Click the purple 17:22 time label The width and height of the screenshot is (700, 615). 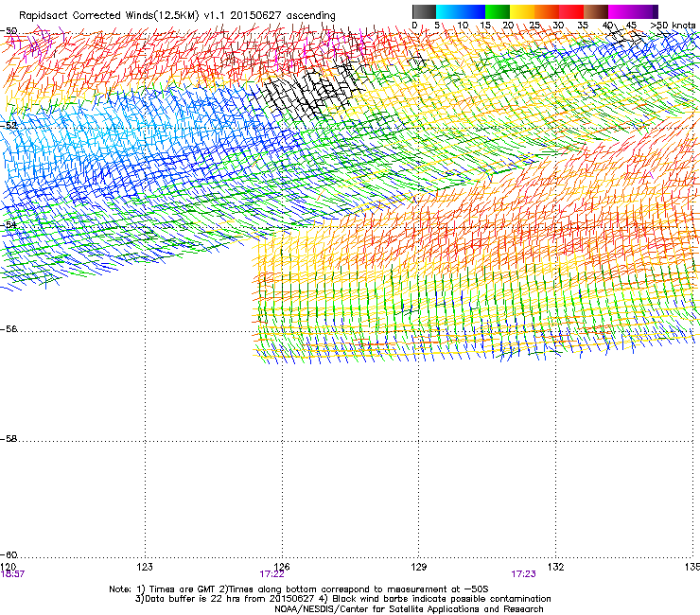tap(271, 574)
